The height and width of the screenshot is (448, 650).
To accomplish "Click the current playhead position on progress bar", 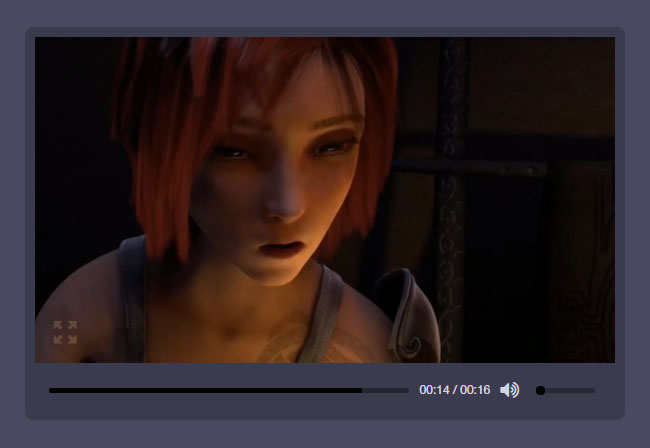I will click(362, 390).
